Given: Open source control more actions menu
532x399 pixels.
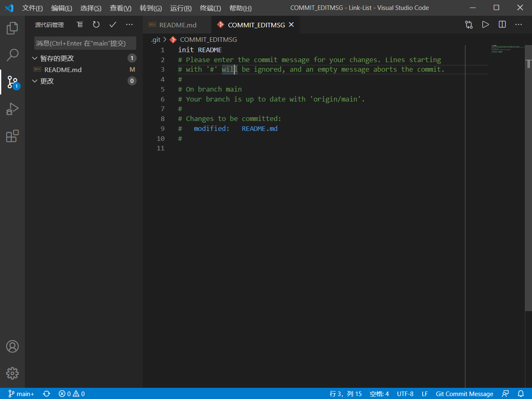Looking at the screenshot, I should [130, 25].
